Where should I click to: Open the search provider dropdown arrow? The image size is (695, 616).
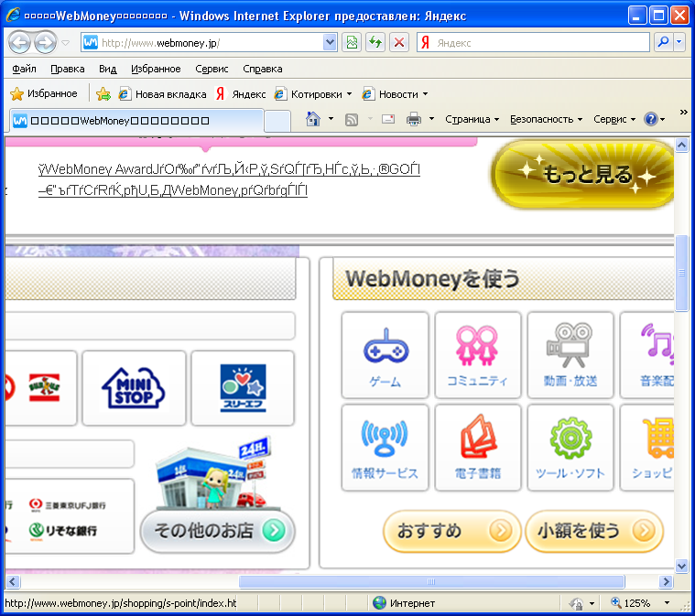pos(679,42)
